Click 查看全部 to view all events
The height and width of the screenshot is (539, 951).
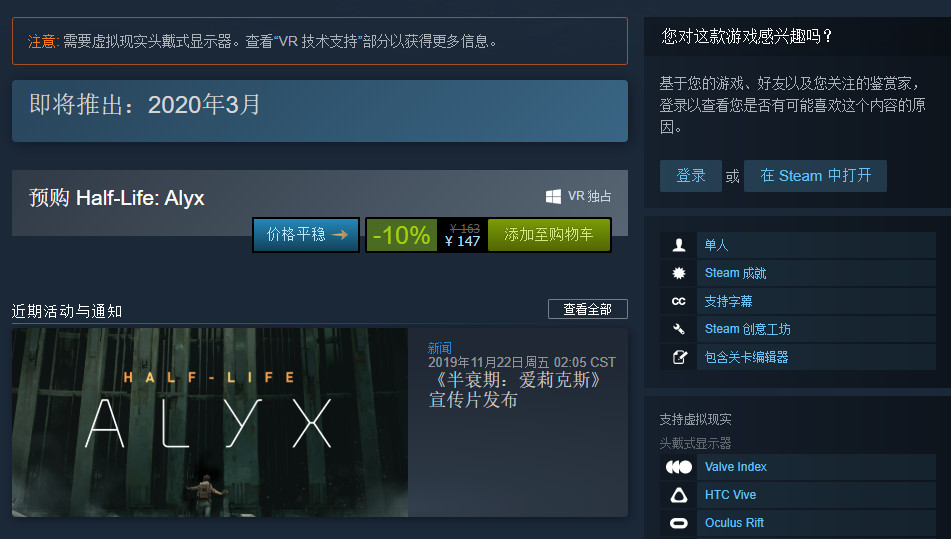tap(588, 309)
